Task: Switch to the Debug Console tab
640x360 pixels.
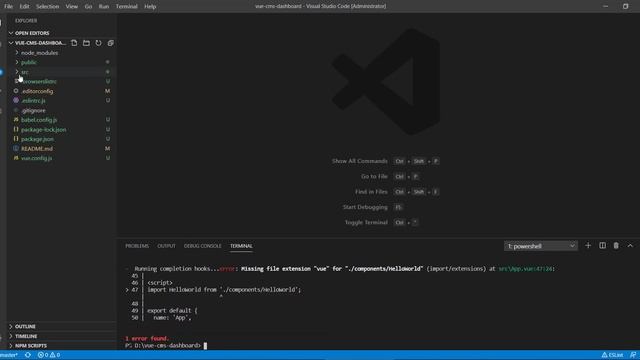Action: [x=202, y=246]
